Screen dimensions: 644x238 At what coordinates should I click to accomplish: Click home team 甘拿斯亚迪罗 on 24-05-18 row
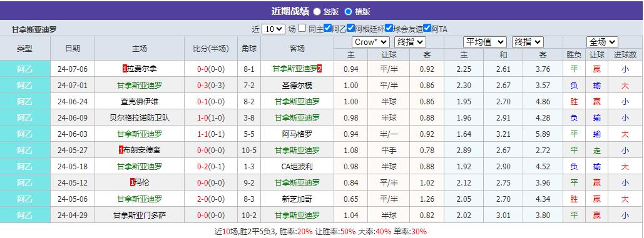pyautogui.click(x=139, y=166)
